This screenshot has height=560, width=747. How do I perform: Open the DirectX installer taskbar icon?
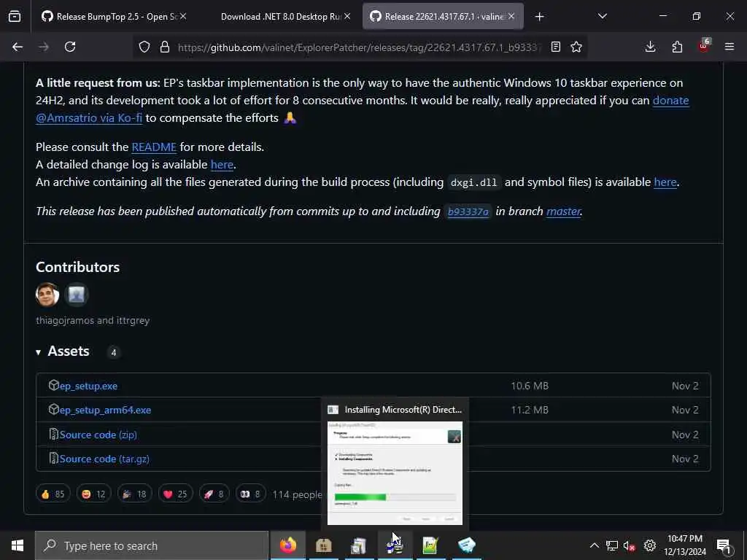click(395, 545)
